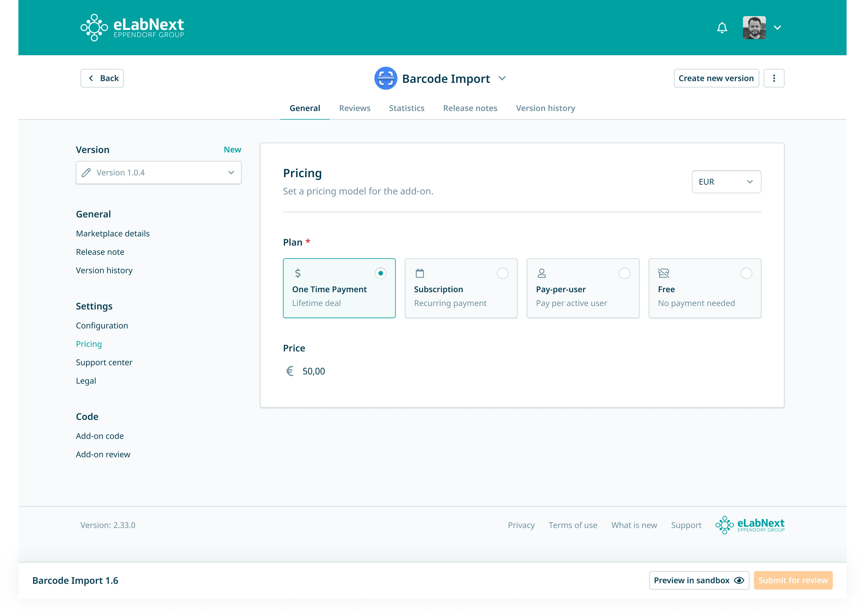
Task: Switch to the Reviews tab
Action: [355, 108]
